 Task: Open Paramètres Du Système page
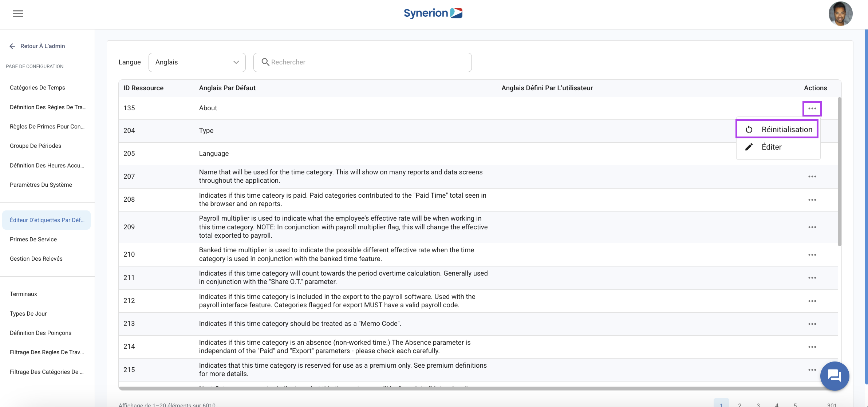41,185
